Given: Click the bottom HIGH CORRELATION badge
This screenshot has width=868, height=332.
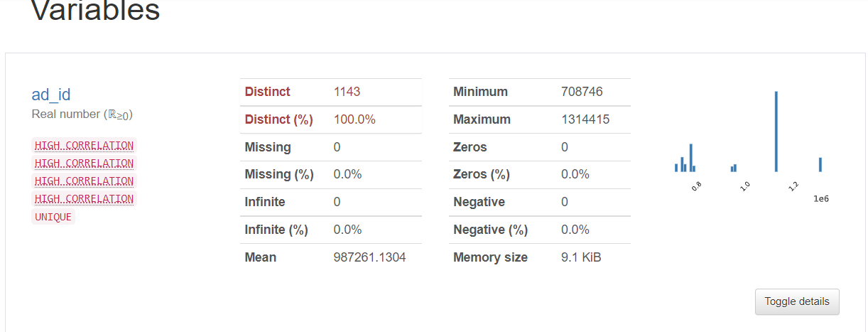Looking at the screenshot, I should [84, 199].
